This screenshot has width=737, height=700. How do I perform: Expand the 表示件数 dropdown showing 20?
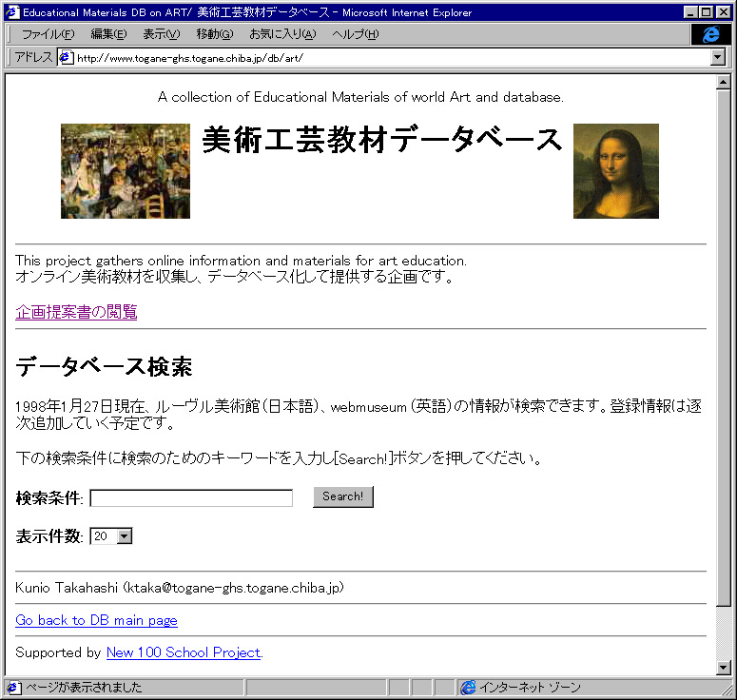111,535
